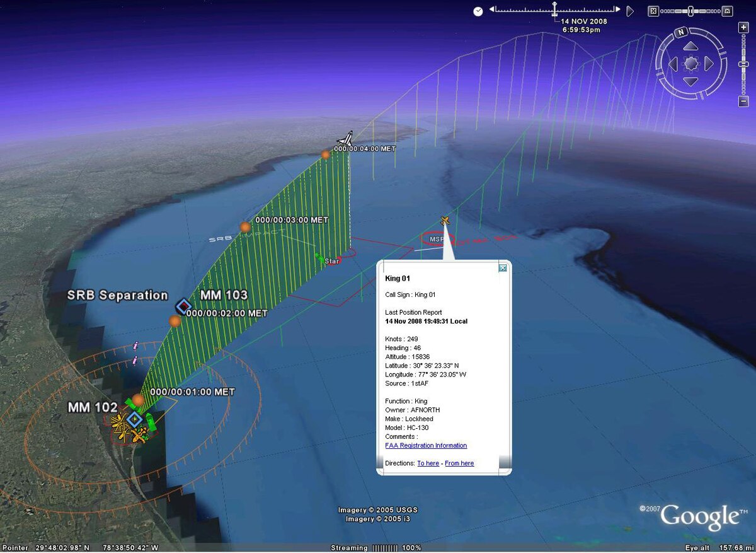Click the pan down arrow on navigation ring
Screen dimensions: 756x553
691,81
